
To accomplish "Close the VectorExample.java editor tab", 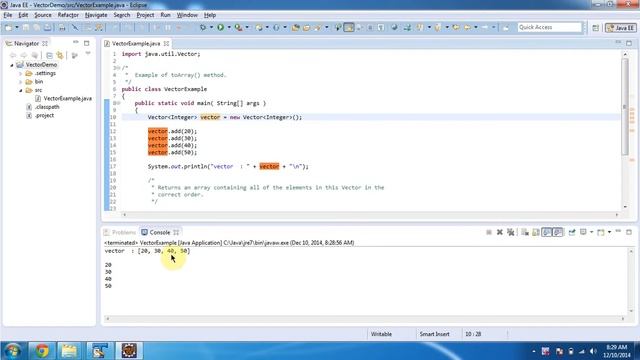I will [167, 43].
